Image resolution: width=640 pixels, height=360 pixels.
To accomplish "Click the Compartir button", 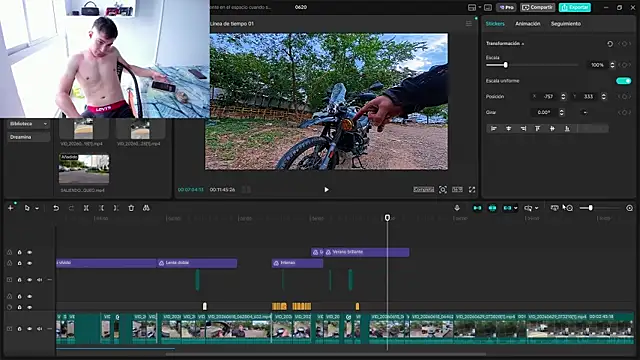I will pos(538,7).
